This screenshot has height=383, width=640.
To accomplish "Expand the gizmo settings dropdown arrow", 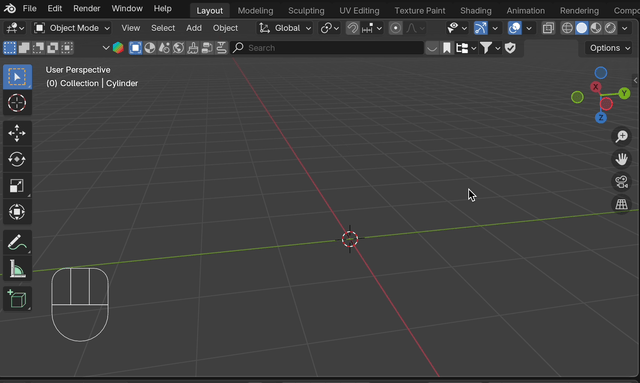I will click(495, 28).
